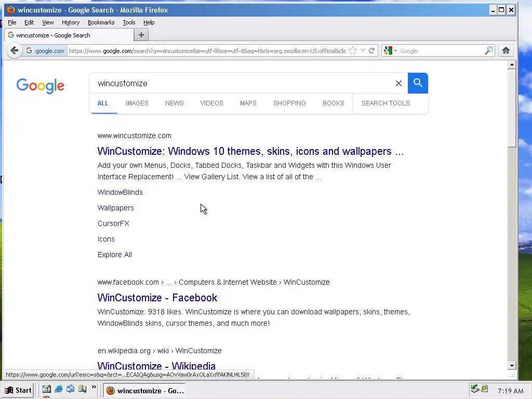Click the 7:19 AM taskbar clock

pyautogui.click(x=510, y=391)
